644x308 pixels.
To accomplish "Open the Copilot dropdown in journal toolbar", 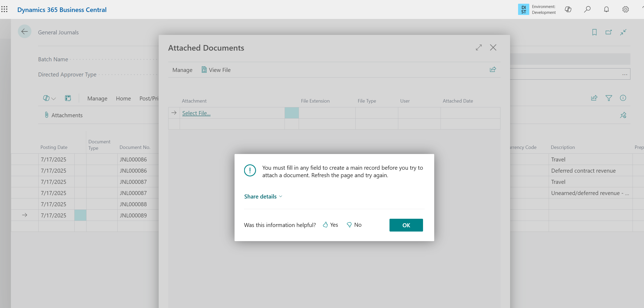I will (49, 98).
